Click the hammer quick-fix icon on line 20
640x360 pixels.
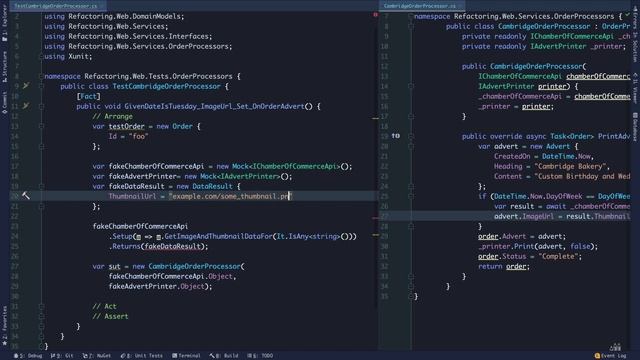click(x=26, y=196)
